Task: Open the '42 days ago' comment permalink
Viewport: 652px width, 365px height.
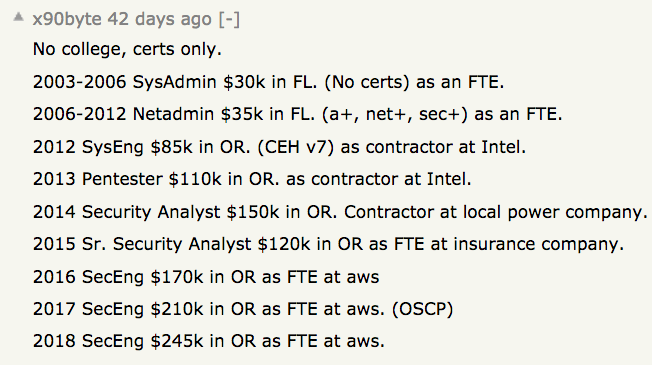Action: pos(160,19)
